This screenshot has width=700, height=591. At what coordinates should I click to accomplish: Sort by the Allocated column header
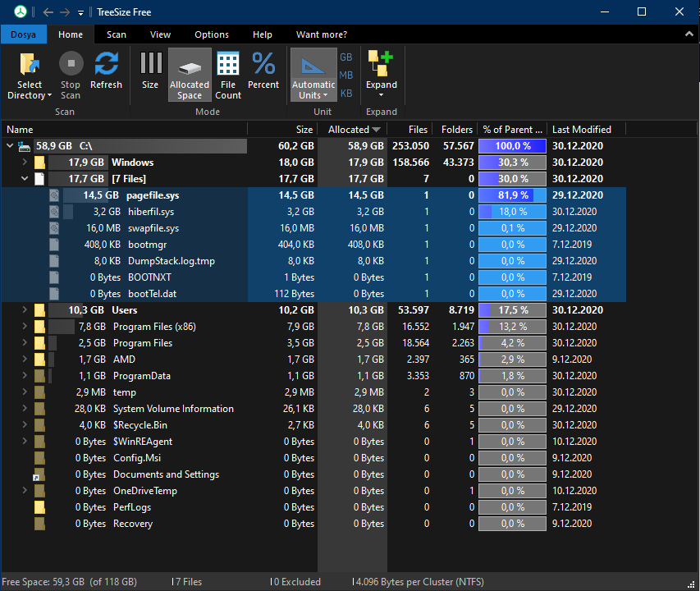pos(352,130)
